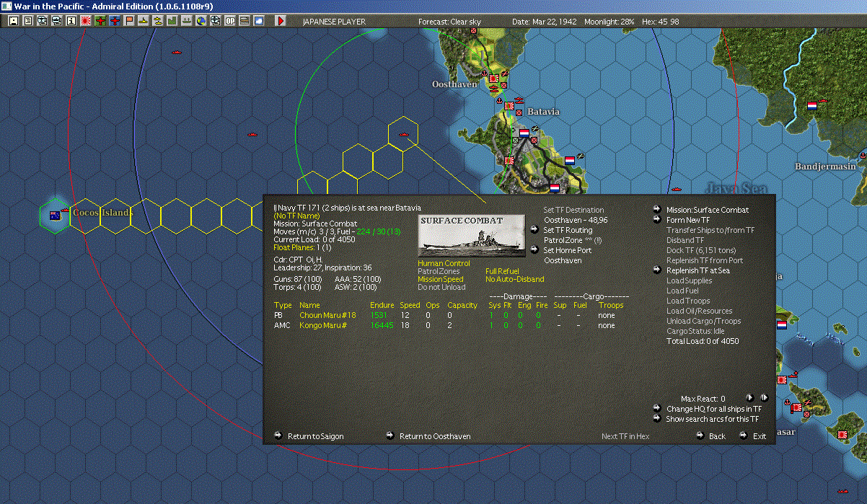This screenshot has height=504, width=867.
Task: Toggle the Full Refuel setting
Action: pyautogui.click(x=502, y=271)
